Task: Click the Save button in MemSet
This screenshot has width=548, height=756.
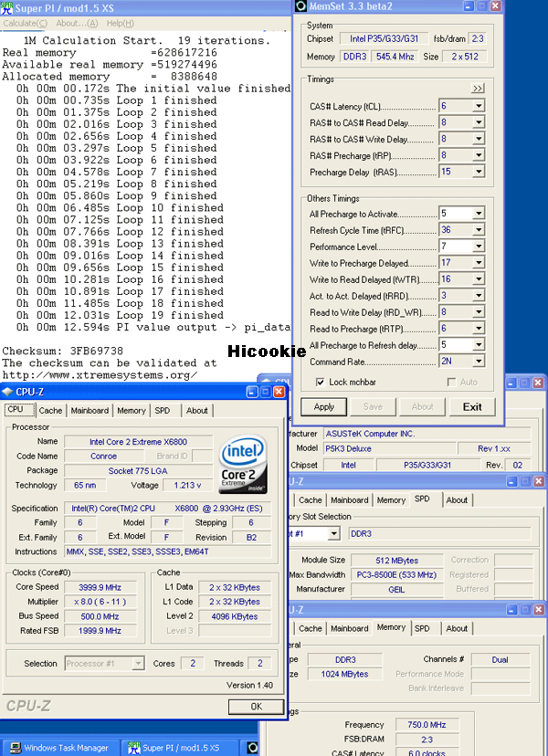Action: tap(373, 406)
